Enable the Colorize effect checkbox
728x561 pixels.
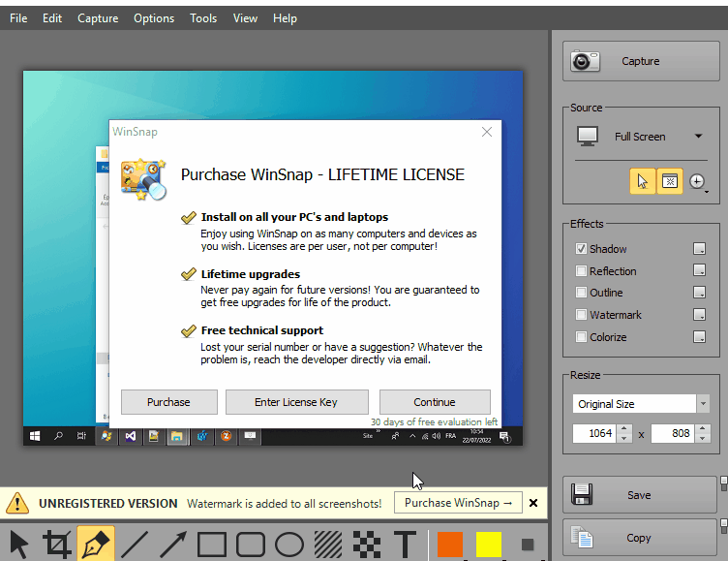(x=581, y=336)
